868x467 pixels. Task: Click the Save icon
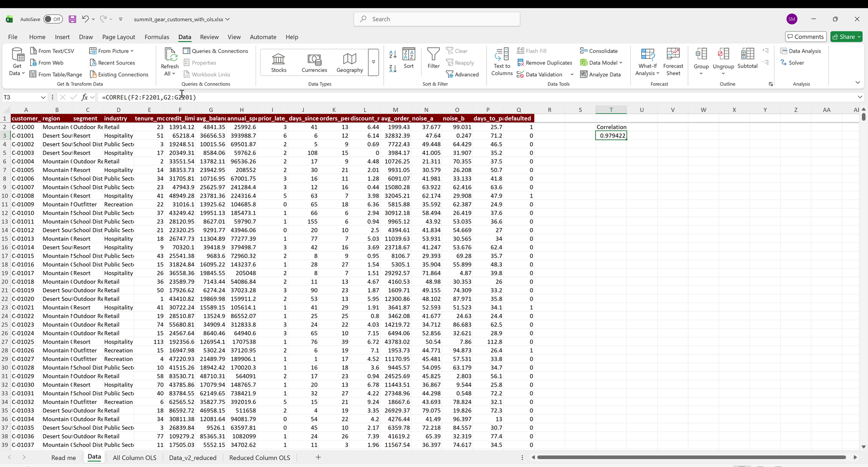72,19
